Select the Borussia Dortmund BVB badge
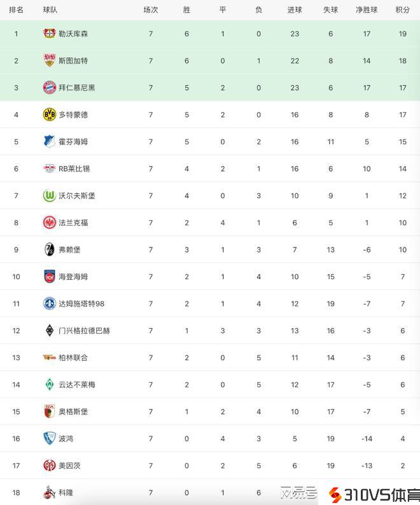The height and width of the screenshot is (505, 420). (x=50, y=114)
